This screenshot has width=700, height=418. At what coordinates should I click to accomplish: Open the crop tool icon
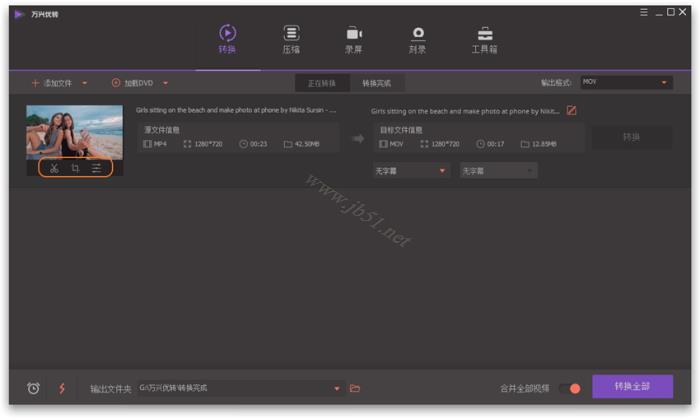point(75,168)
